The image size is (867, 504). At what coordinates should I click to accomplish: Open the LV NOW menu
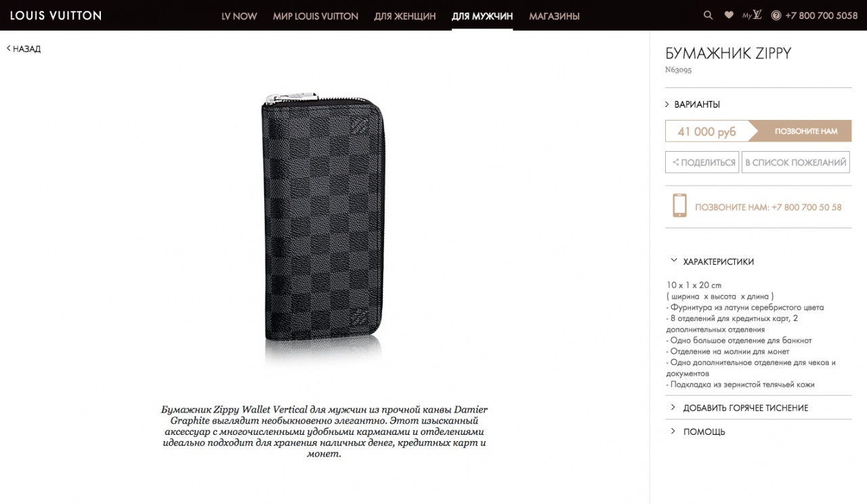tap(239, 16)
